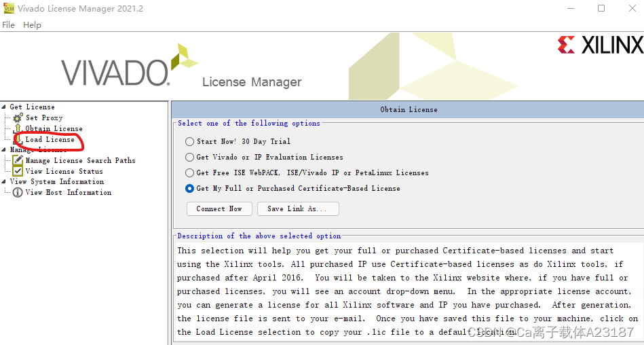Open Obtain License tree entry

54,129
